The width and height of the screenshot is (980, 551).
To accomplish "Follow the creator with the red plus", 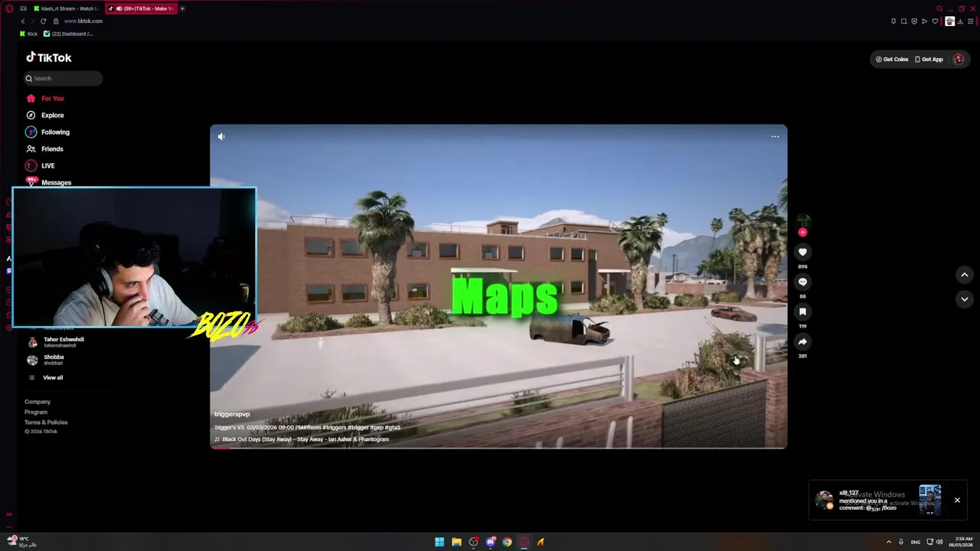I will [x=802, y=232].
